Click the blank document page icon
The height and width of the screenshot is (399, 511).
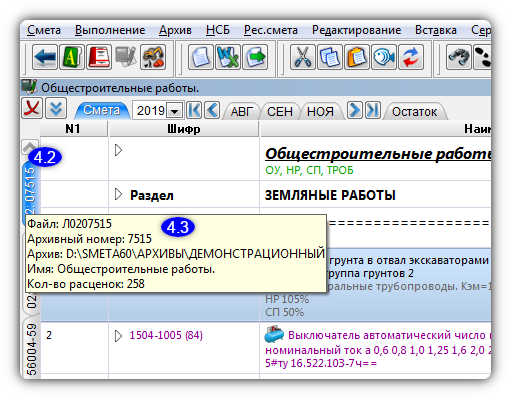[x=201, y=57]
